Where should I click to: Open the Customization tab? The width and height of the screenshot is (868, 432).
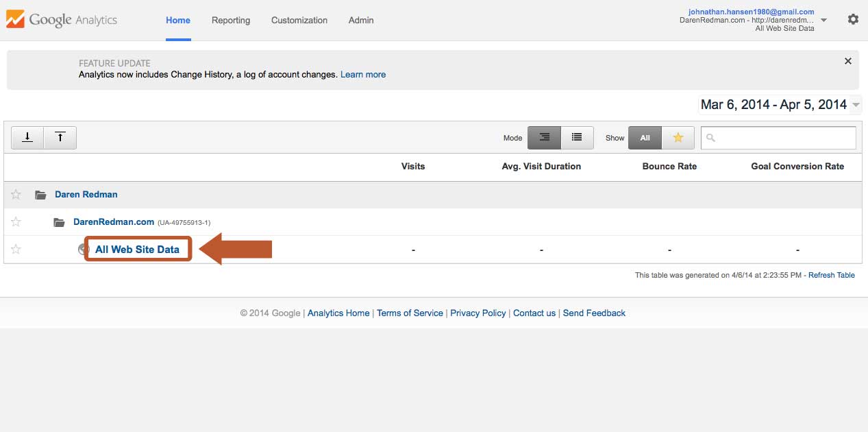click(x=299, y=20)
